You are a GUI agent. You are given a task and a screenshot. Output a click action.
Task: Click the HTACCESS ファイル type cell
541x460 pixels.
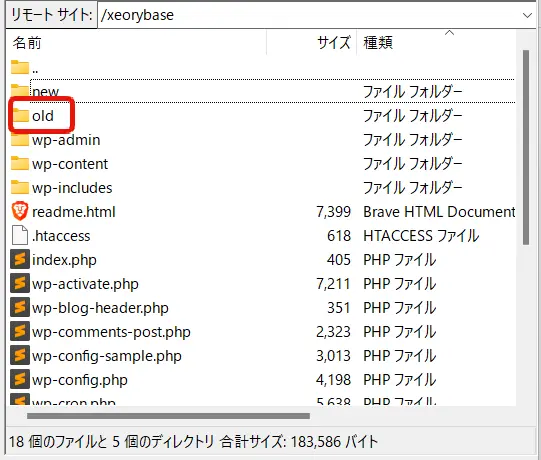pyautogui.click(x=421, y=236)
